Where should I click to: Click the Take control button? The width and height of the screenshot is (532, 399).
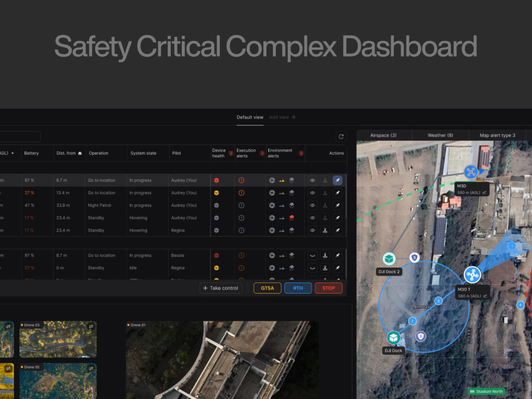[x=221, y=288]
